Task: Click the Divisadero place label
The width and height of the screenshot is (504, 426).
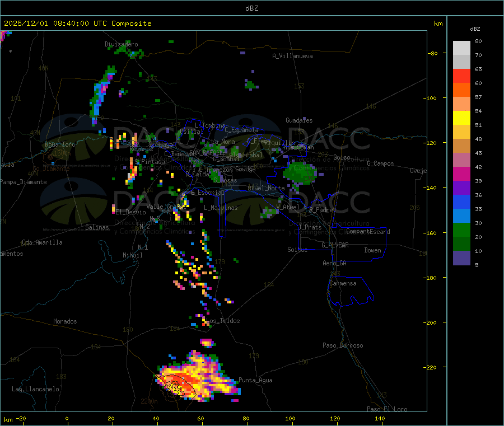Action: pyautogui.click(x=121, y=44)
